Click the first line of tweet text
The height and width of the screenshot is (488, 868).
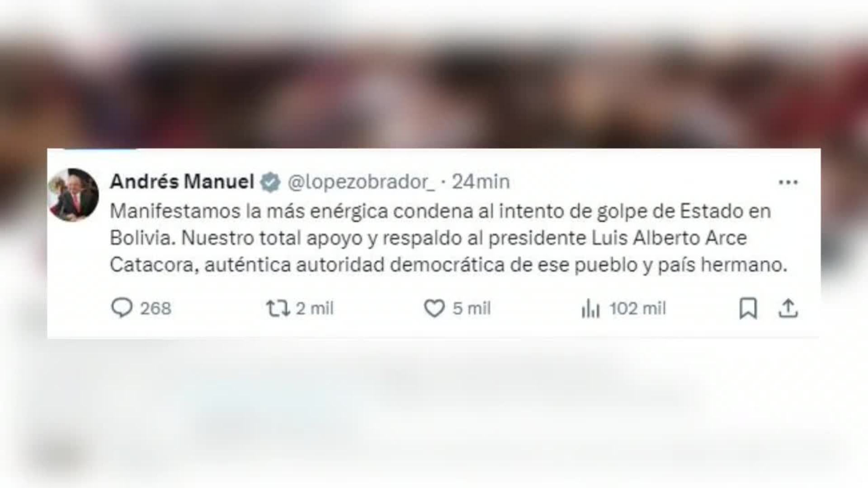click(x=440, y=211)
